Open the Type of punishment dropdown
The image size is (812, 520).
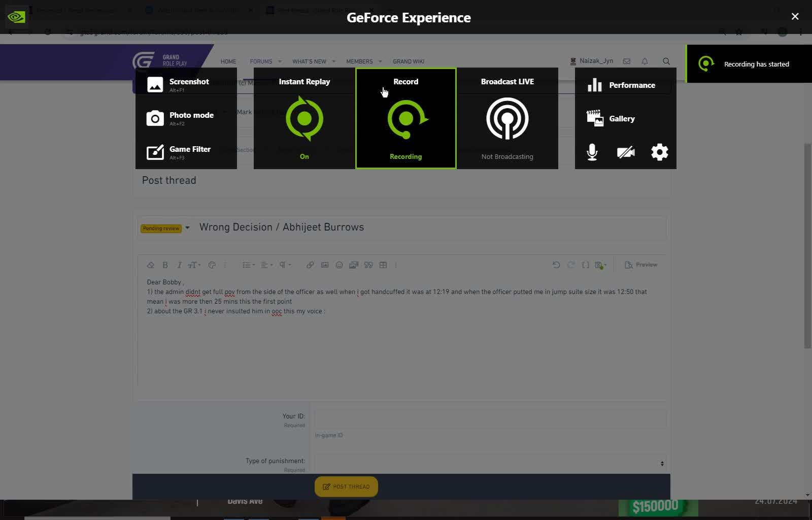489,463
